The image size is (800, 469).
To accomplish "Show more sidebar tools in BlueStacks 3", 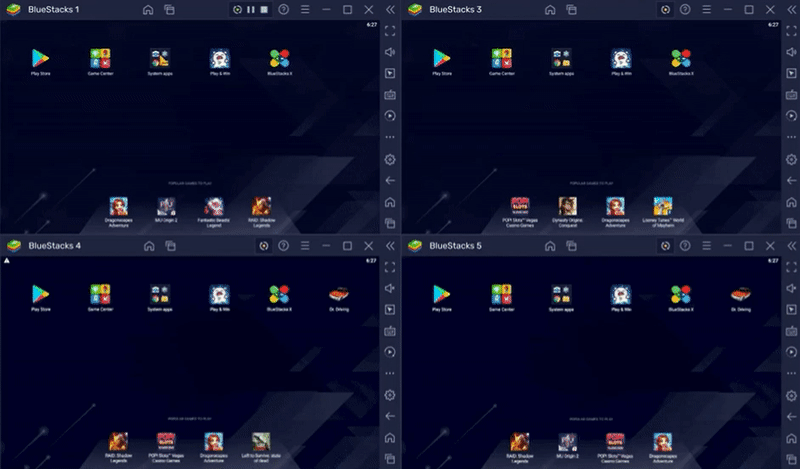I will pyautogui.click(x=791, y=137).
